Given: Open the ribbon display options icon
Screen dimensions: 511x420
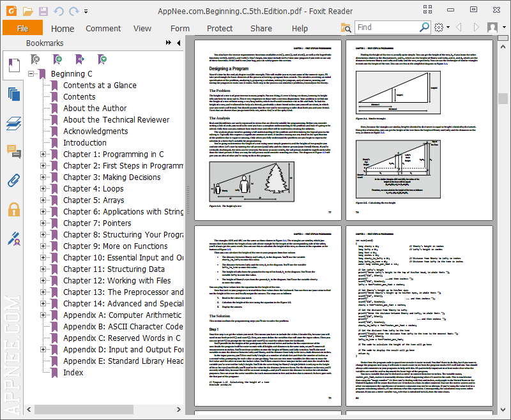Looking at the screenshot, I should pyautogui.click(x=428, y=9).
